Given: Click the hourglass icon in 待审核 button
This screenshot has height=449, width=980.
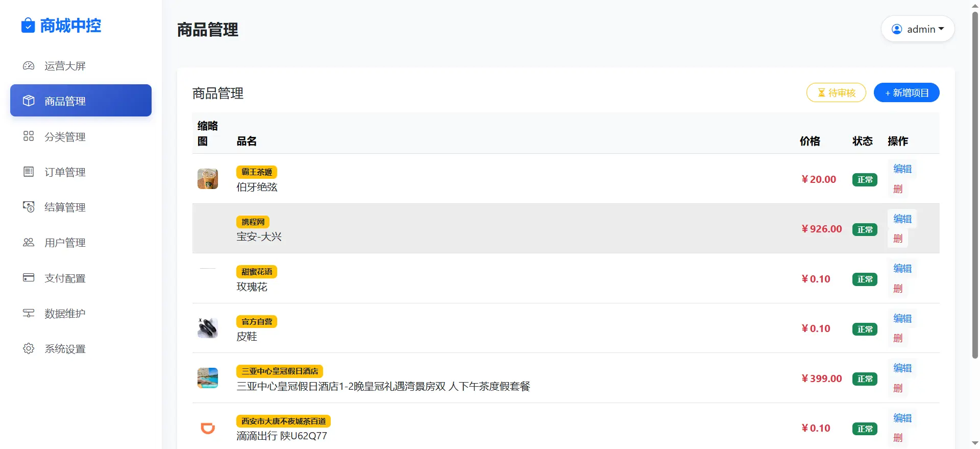Looking at the screenshot, I should click(821, 92).
